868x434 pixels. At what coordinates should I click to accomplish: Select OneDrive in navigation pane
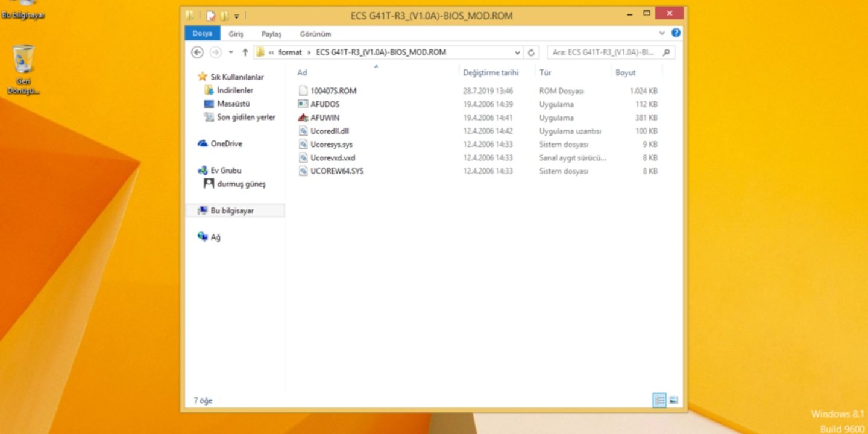[226, 143]
